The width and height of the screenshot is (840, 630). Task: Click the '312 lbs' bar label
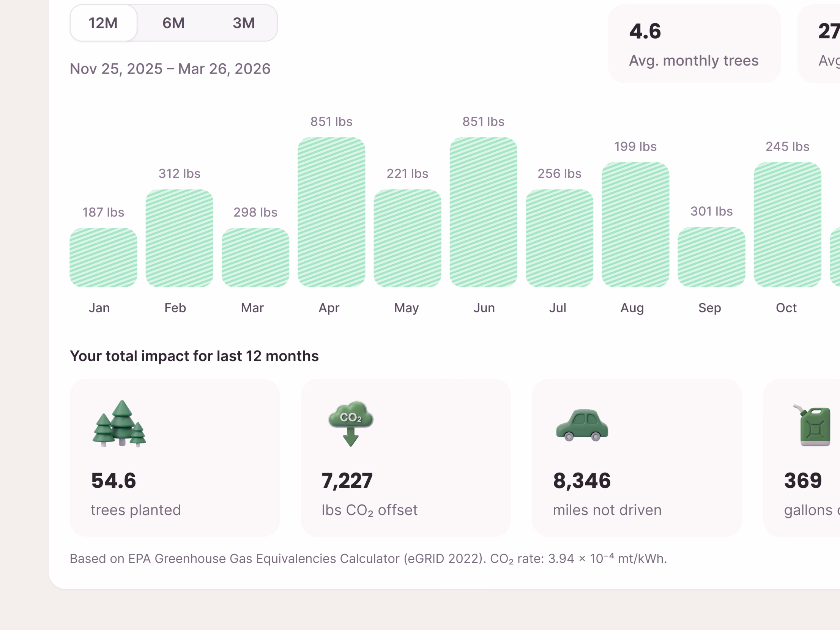pyautogui.click(x=179, y=173)
